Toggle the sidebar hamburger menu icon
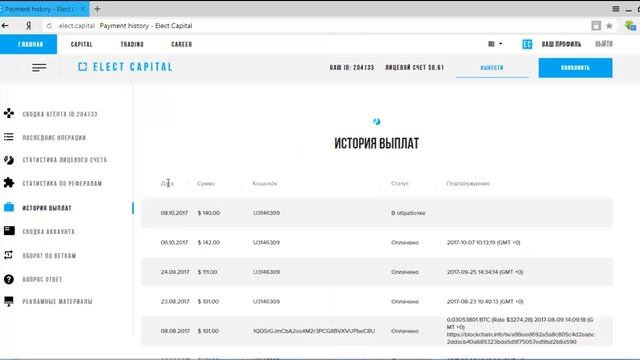Viewport: 640px width, 360px height. click(39, 67)
